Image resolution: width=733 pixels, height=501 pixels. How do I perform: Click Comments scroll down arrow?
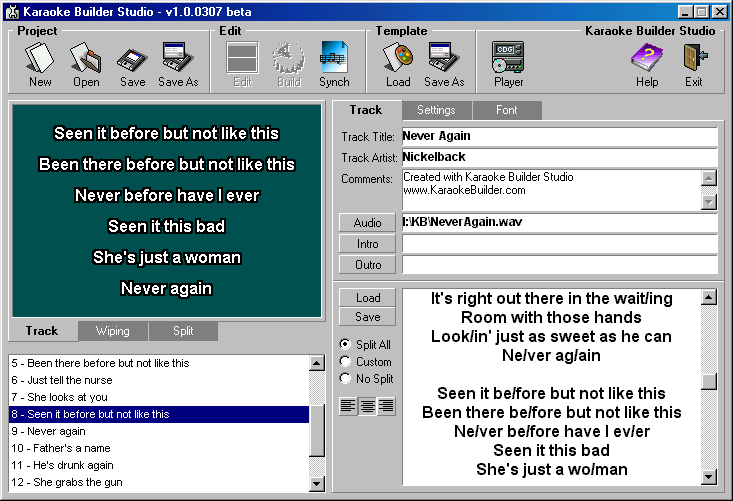pyautogui.click(x=709, y=202)
